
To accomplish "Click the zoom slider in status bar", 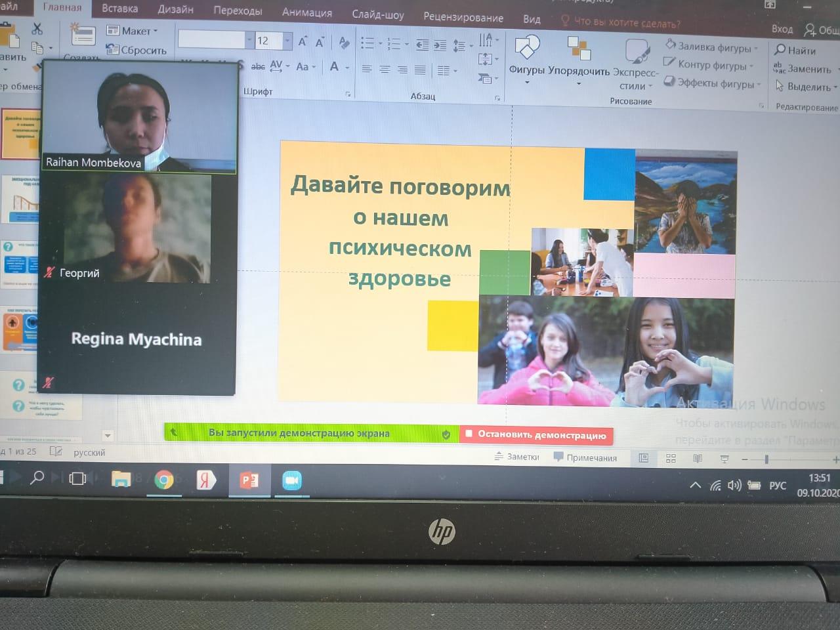I will (766, 460).
